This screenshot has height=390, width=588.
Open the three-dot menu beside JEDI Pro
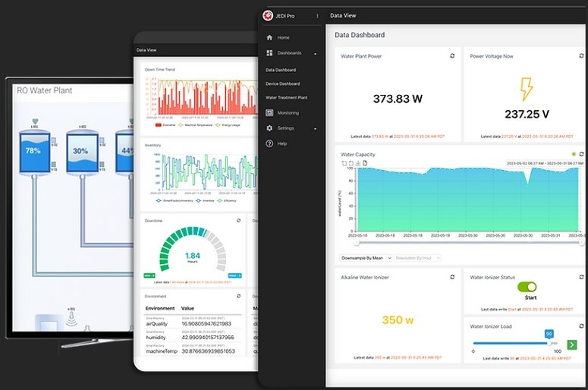coord(317,16)
